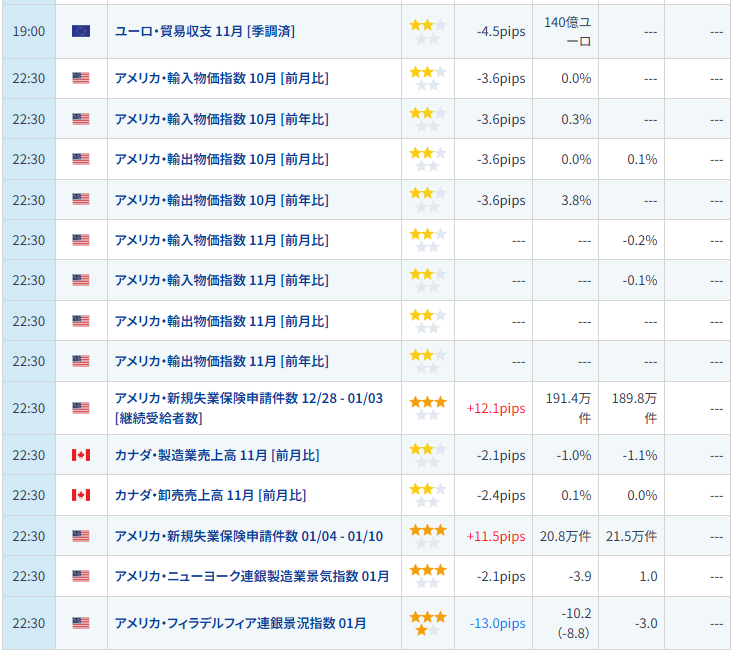Open アメリカ・輸入物価指数 10月 [前月比]
735x655 pixels.
pyautogui.click(x=221, y=78)
